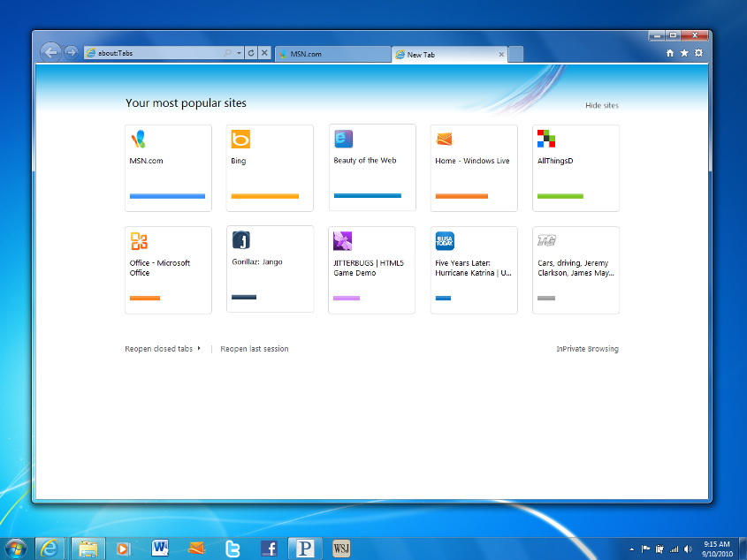Open the WSJ pinned site on taskbar
Viewport: 747px width, 560px height.
(341, 549)
